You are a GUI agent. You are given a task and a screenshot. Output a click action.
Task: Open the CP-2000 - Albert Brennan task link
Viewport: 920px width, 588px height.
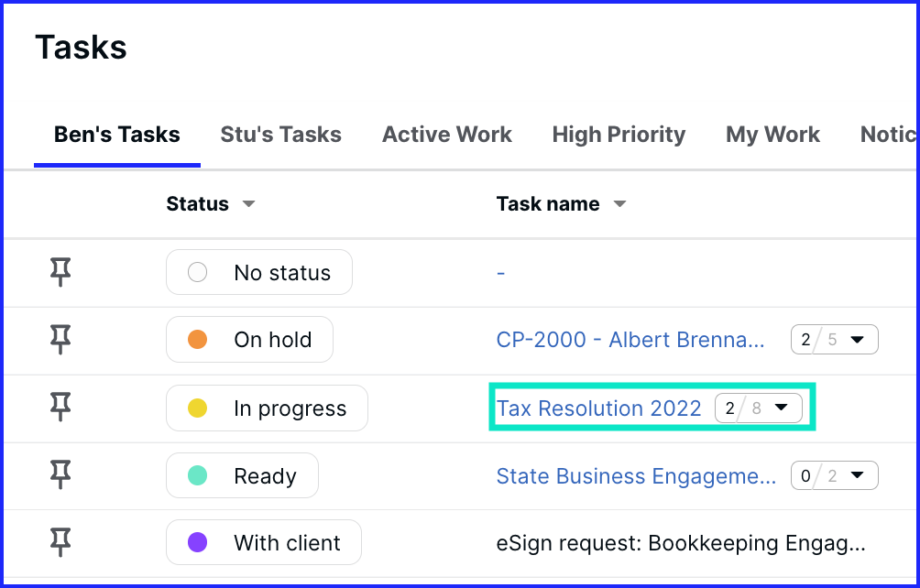[x=630, y=340]
